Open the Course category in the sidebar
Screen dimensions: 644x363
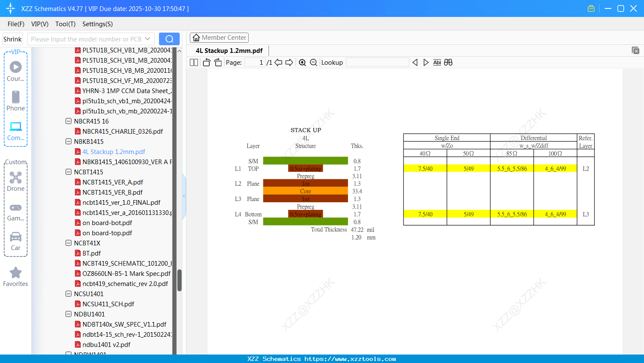point(16,71)
